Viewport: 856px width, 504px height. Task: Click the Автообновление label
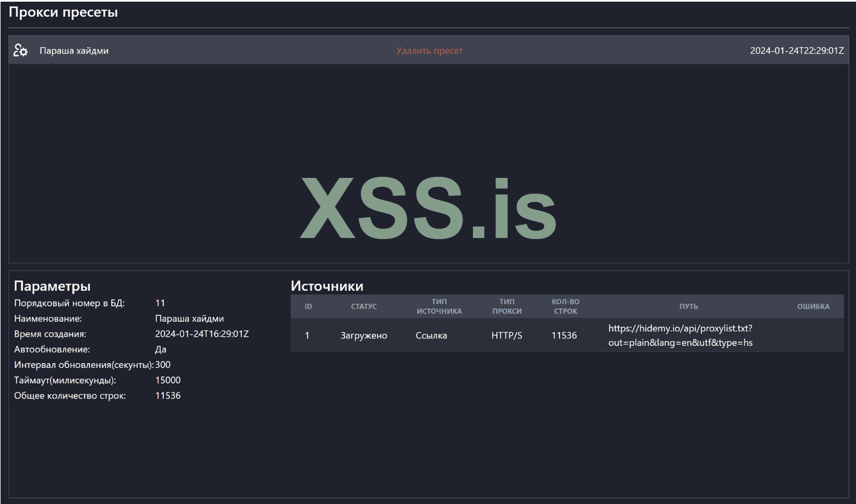[x=52, y=349]
